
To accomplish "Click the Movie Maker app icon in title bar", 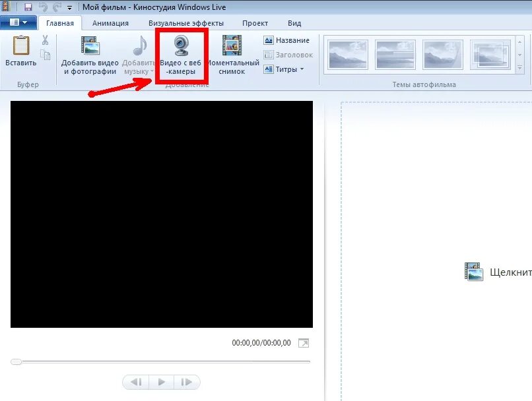I will click(5, 7).
